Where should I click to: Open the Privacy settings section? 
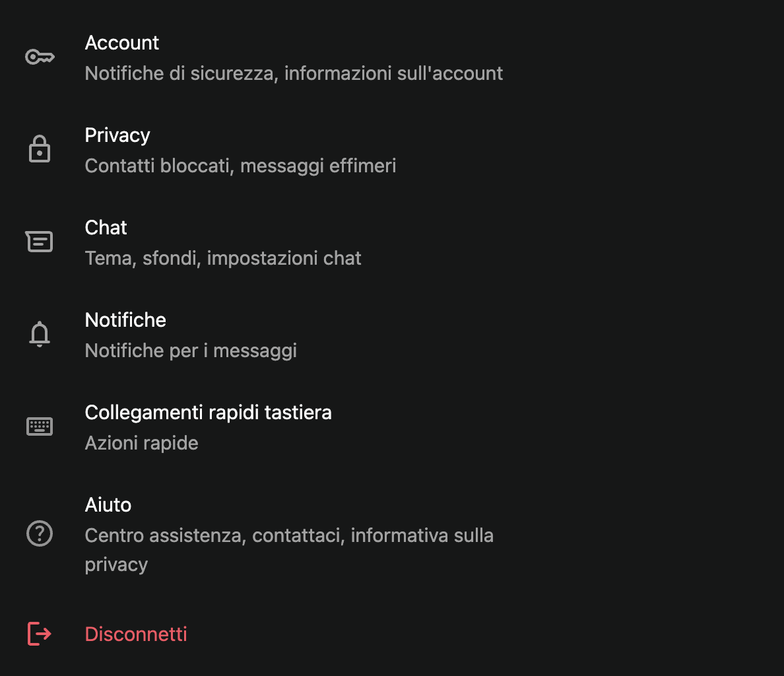tap(117, 135)
